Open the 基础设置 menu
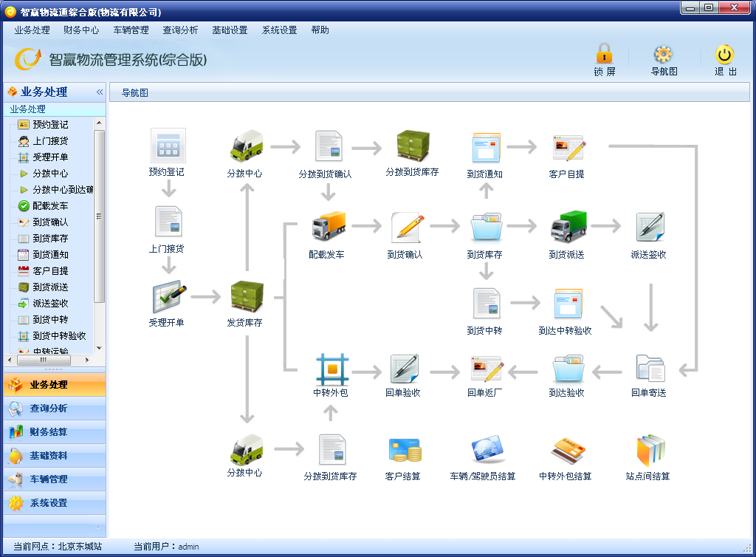Viewport: 756px width, 557px height. tap(230, 30)
